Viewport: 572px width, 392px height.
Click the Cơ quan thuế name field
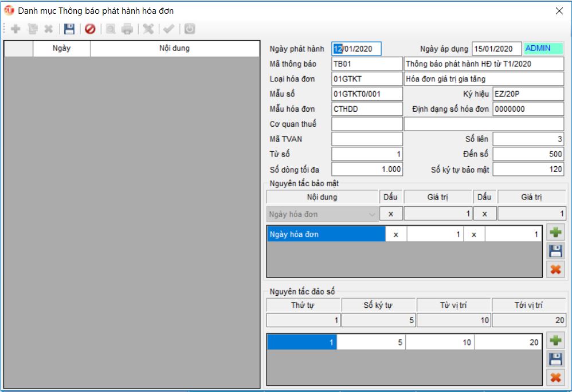click(x=484, y=124)
